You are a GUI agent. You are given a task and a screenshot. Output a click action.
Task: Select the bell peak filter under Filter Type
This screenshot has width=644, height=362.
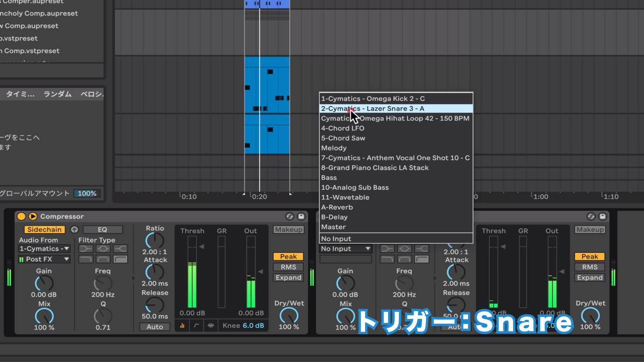click(103, 248)
